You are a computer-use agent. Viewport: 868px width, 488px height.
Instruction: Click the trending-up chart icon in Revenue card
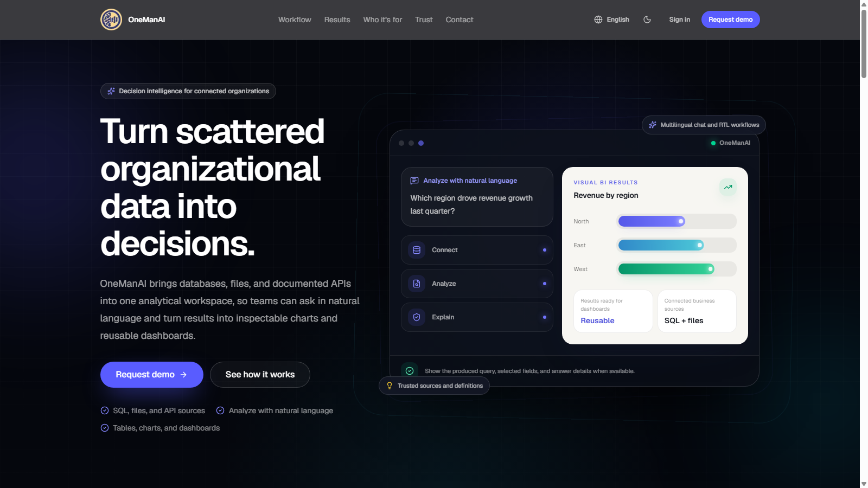728,187
